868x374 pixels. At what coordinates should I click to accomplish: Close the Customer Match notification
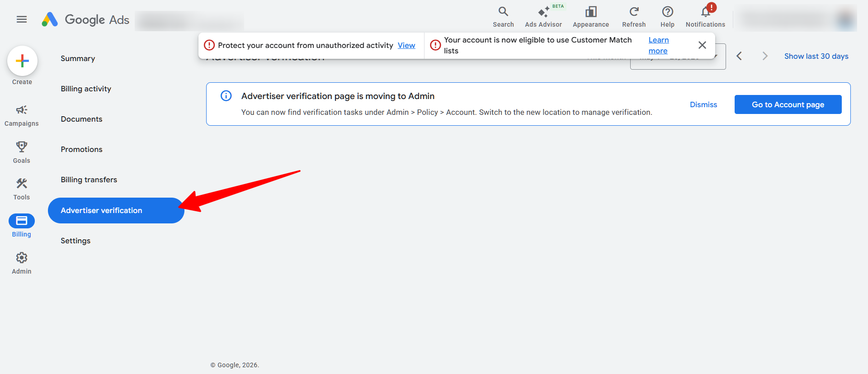[702, 45]
